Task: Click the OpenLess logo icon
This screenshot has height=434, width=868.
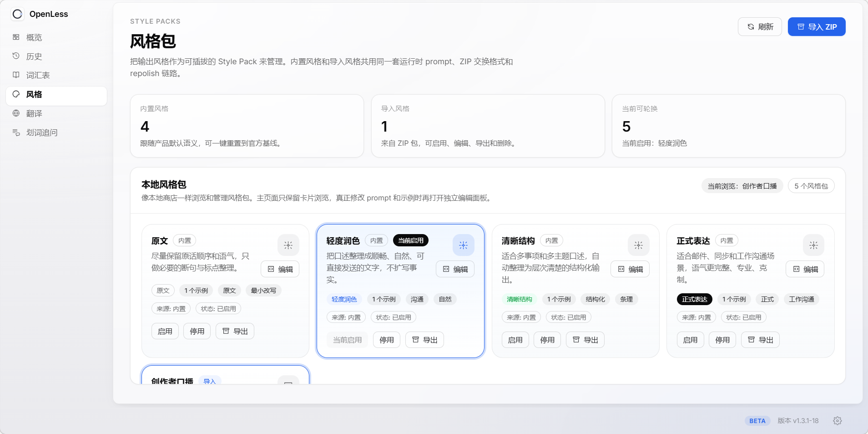Action: click(17, 14)
